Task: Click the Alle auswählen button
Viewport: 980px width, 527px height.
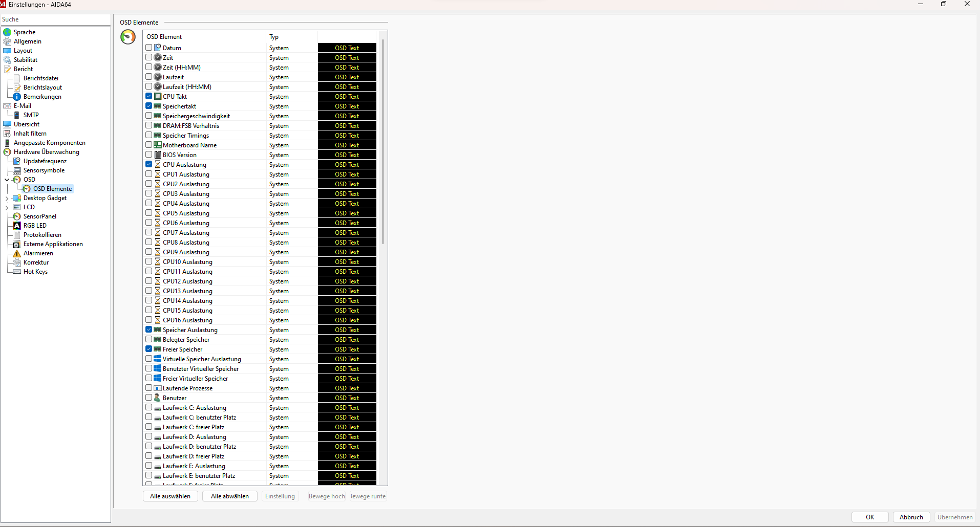Action: (x=171, y=496)
